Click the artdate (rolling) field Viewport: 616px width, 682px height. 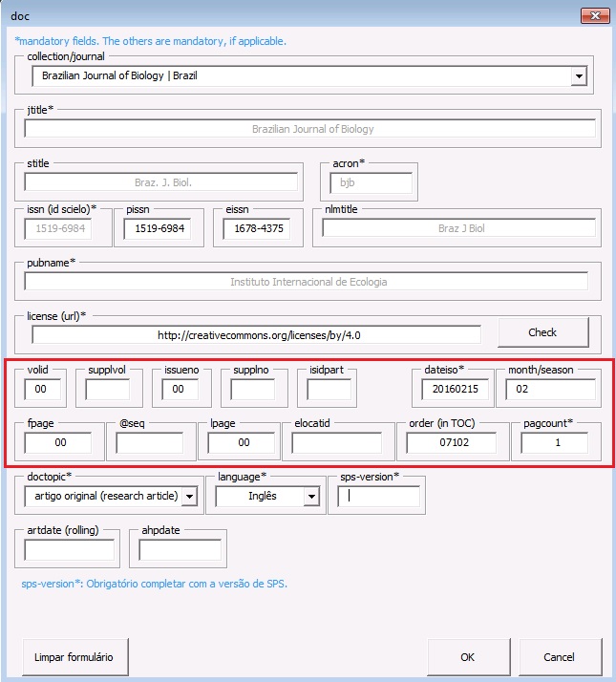[69, 550]
